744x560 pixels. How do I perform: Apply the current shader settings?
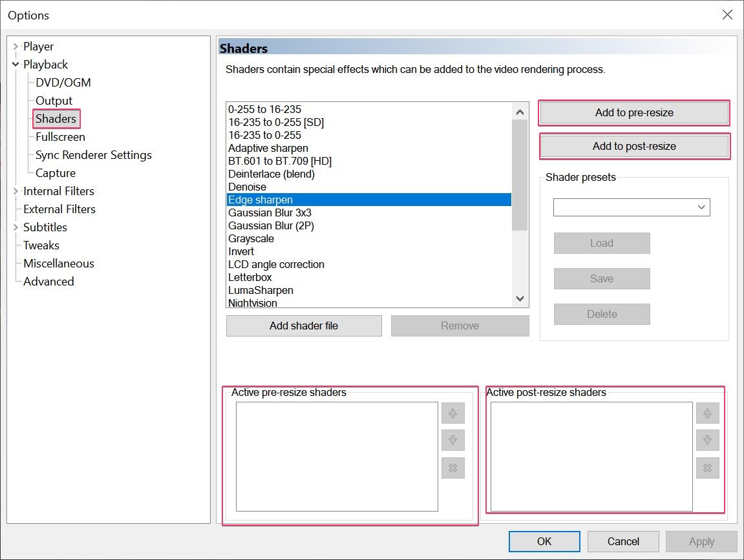(701, 541)
